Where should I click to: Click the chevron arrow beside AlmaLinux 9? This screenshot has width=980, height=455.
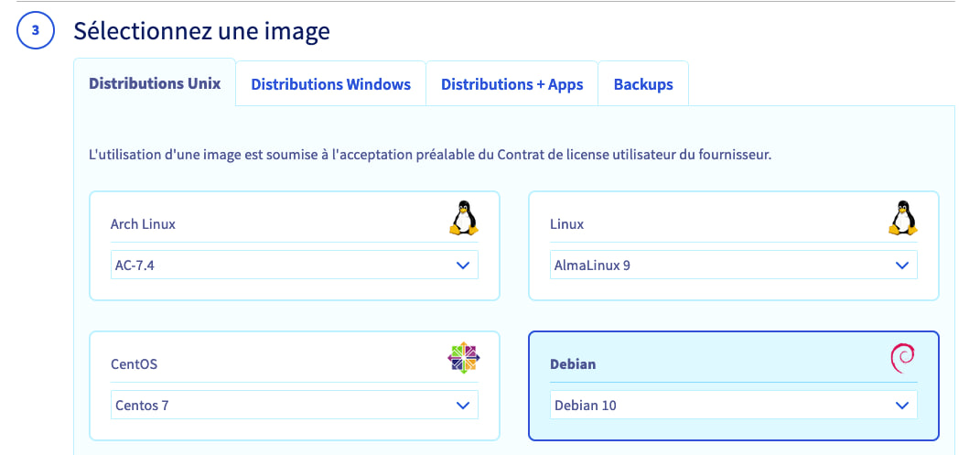click(902, 265)
